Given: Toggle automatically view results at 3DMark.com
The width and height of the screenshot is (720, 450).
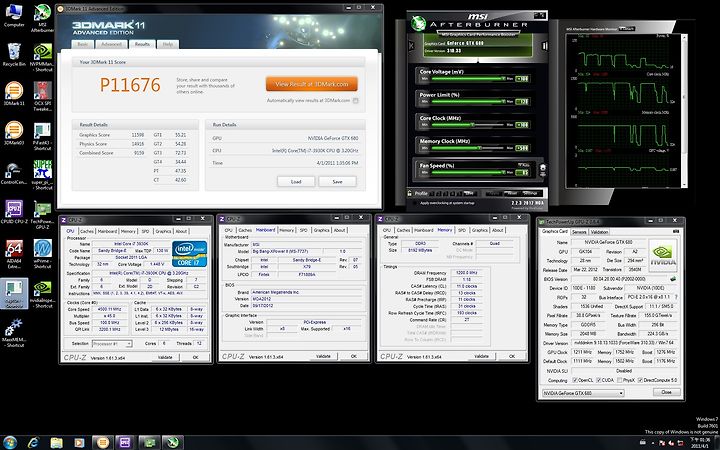Looking at the screenshot, I should click(x=355, y=101).
